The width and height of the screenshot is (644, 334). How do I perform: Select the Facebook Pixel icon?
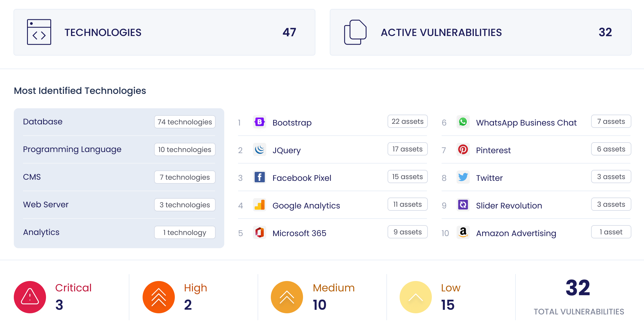click(x=260, y=177)
